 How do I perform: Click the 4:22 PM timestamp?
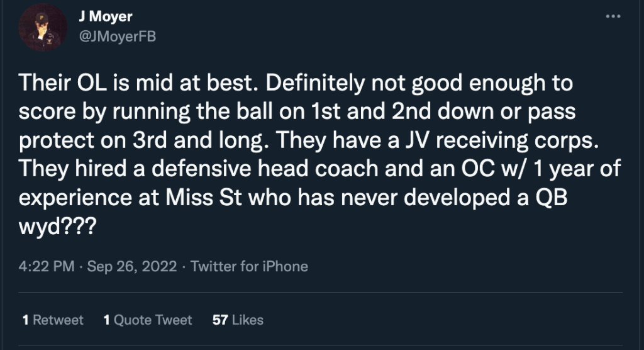click(x=48, y=266)
